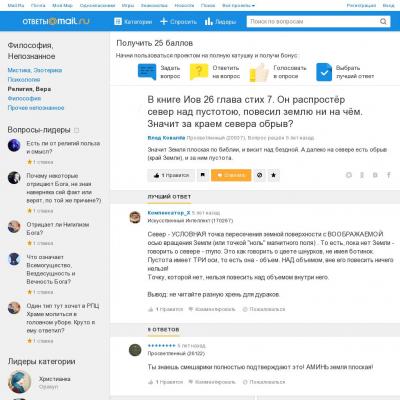The height and width of the screenshot is (400, 400).
Task: Open the flag icon under the question
Action: point(203,175)
